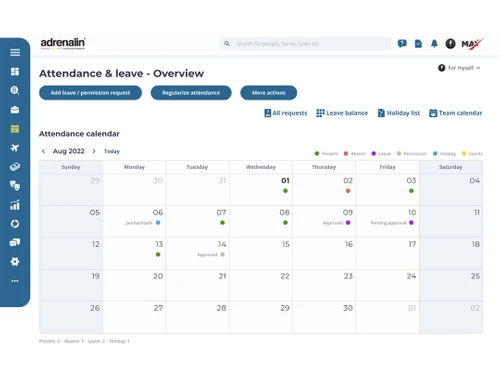Open the task checklist icon in header
This screenshot has width=500, height=375.
click(x=418, y=44)
